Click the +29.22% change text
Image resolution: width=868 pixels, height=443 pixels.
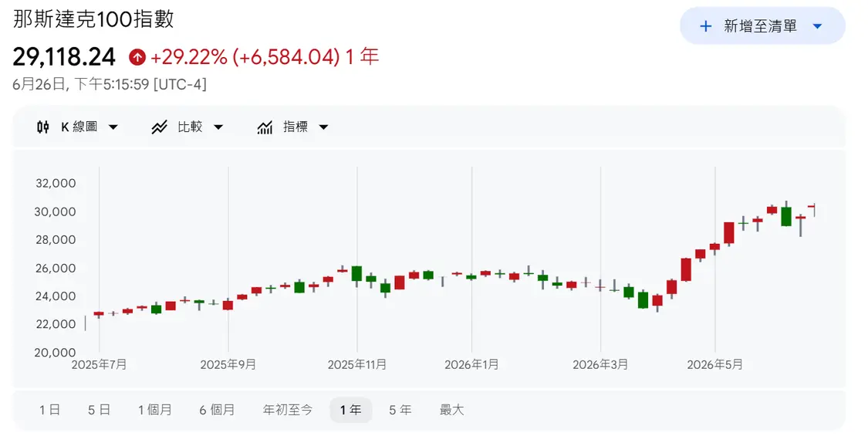pyautogui.click(x=189, y=56)
